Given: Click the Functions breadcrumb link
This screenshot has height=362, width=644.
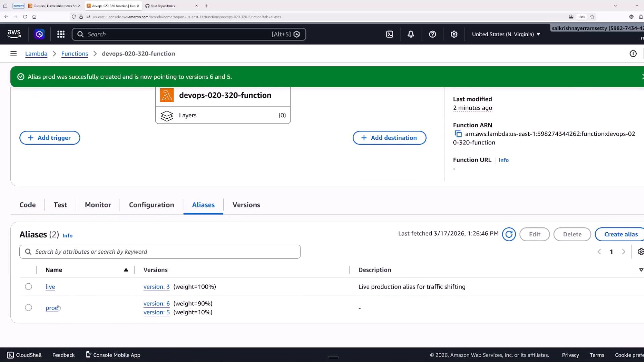Looking at the screenshot, I should pyautogui.click(x=74, y=54).
